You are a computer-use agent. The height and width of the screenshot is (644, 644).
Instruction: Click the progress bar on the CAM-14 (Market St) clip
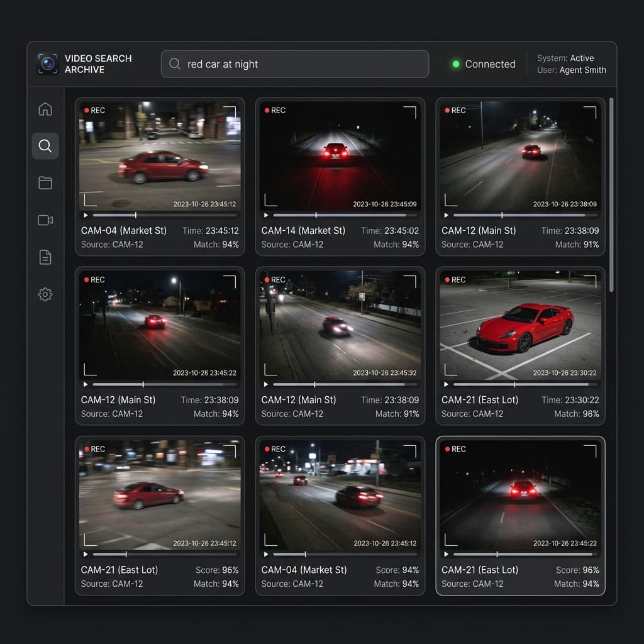tap(345, 215)
